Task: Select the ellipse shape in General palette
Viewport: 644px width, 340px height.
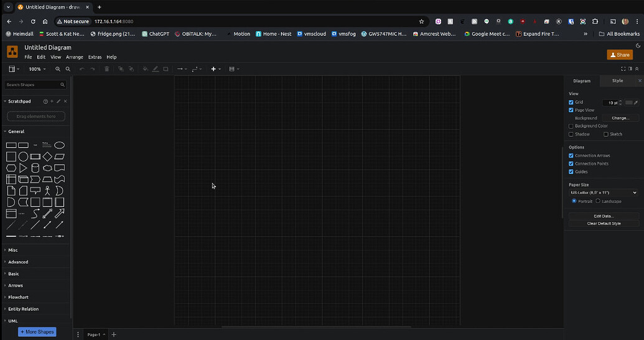Action: point(59,145)
